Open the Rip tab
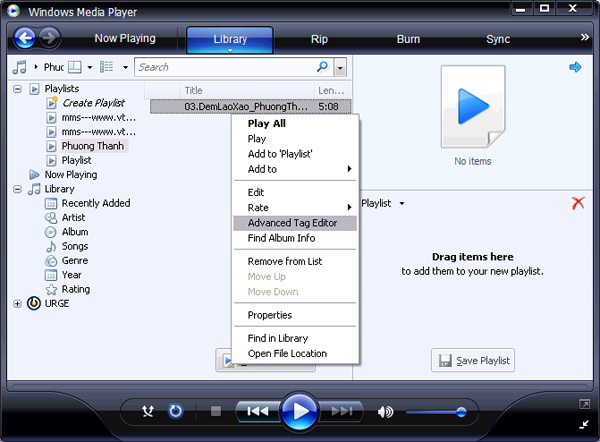600x442 pixels. coord(319,39)
